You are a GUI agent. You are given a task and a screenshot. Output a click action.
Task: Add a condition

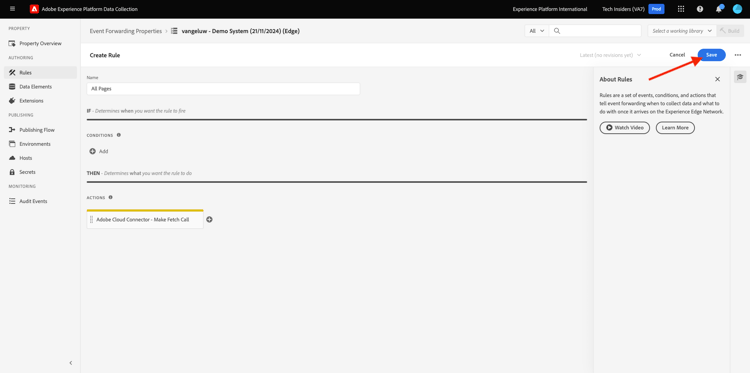coord(99,151)
